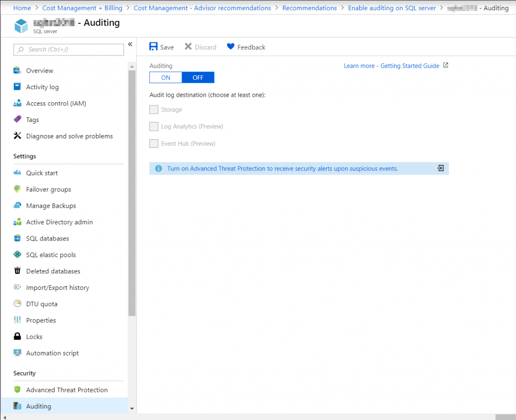Click the Import/Export history icon

(17, 287)
